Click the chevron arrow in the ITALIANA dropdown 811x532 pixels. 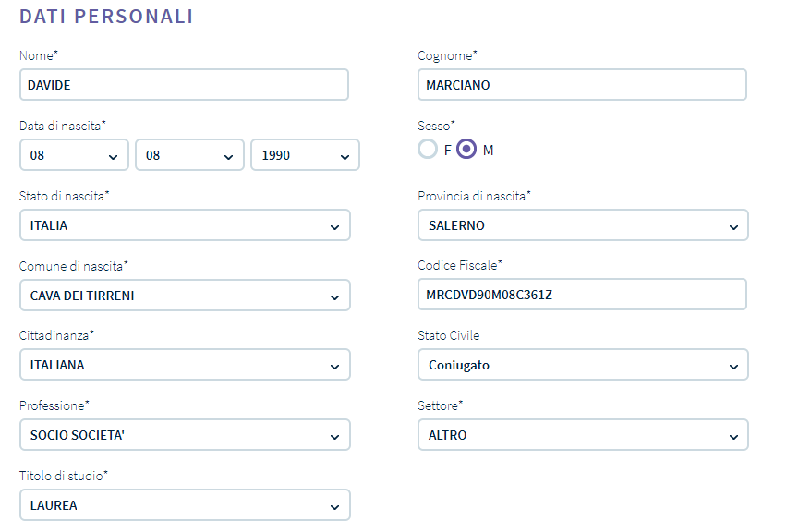tap(334, 367)
